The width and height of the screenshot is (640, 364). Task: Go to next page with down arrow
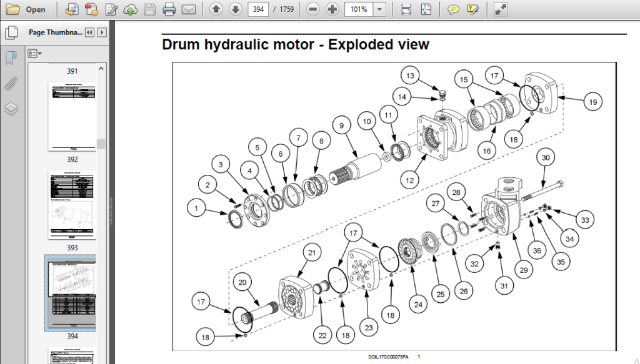(236, 9)
